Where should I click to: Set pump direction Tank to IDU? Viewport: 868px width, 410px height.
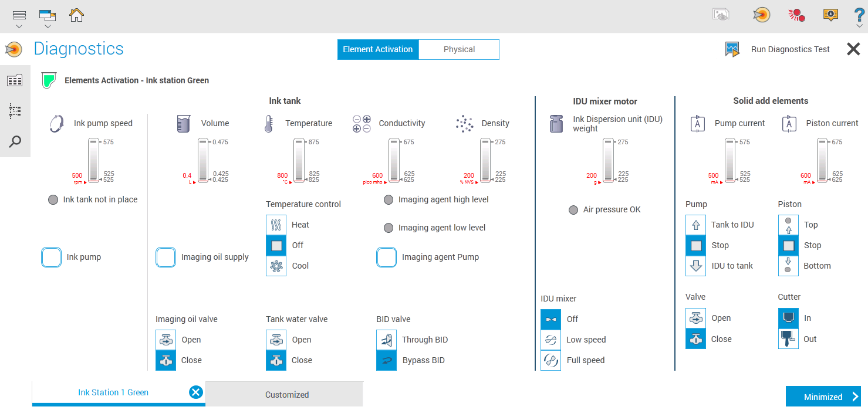coord(696,225)
